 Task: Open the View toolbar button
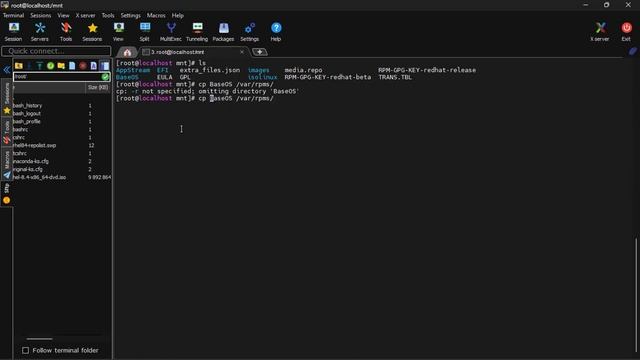[x=118, y=32]
